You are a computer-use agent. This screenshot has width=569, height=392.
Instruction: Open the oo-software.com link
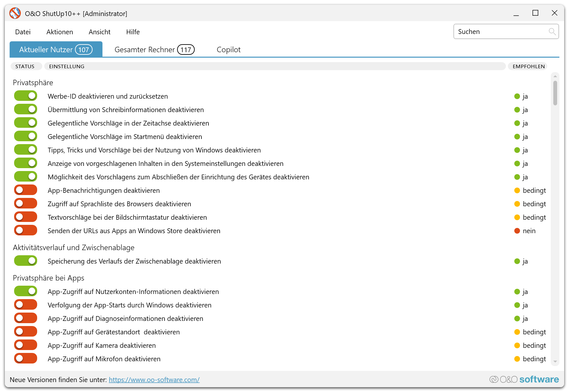click(x=154, y=380)
